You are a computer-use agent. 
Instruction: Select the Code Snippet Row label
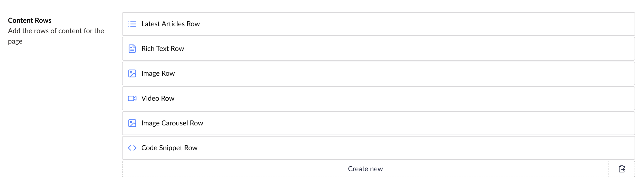click(x=169, y=148)
